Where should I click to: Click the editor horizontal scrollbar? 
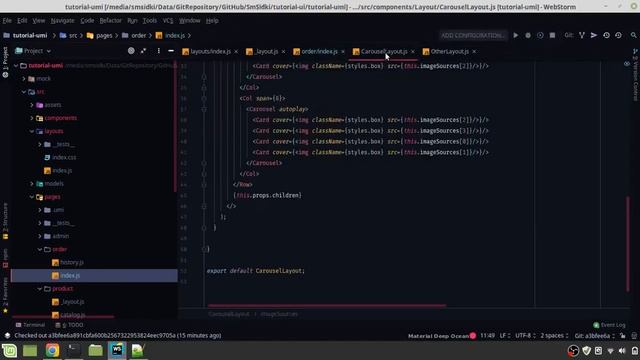(327, 305)
